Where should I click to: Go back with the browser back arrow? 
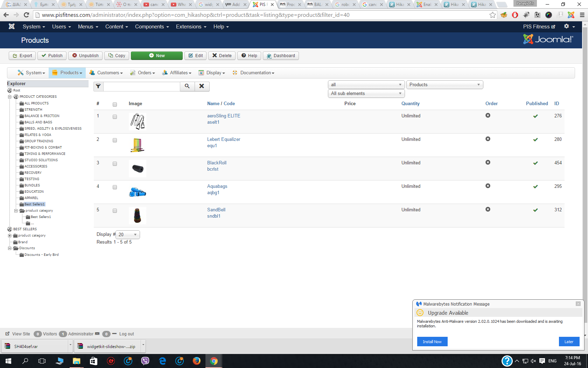(x=6, y=15)
